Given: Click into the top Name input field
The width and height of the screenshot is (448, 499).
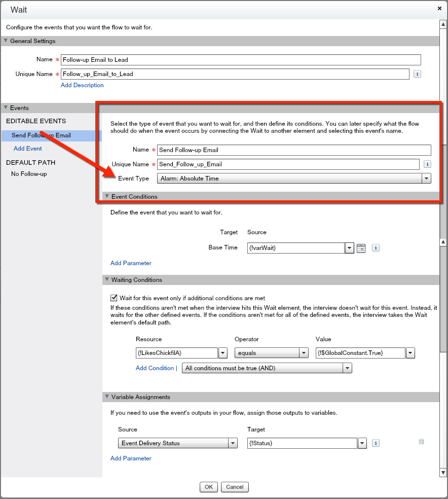Looking at the screenshot, I should (x=241, y=60).
